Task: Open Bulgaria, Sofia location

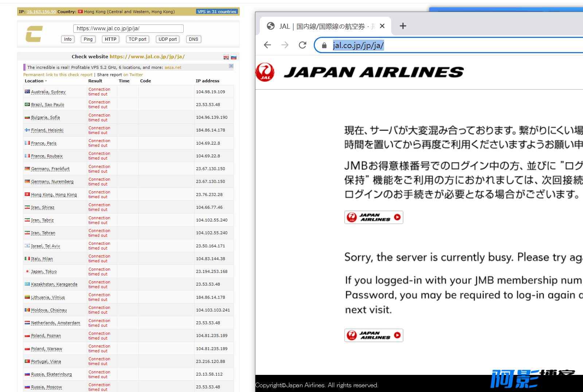Action: point(45,117)
